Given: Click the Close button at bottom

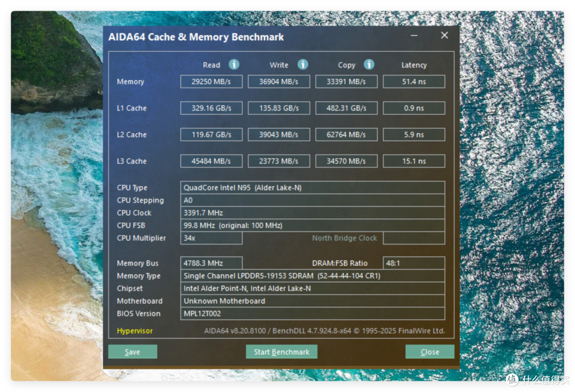Looking at the screenshot, I should click(x=430, y=352).
